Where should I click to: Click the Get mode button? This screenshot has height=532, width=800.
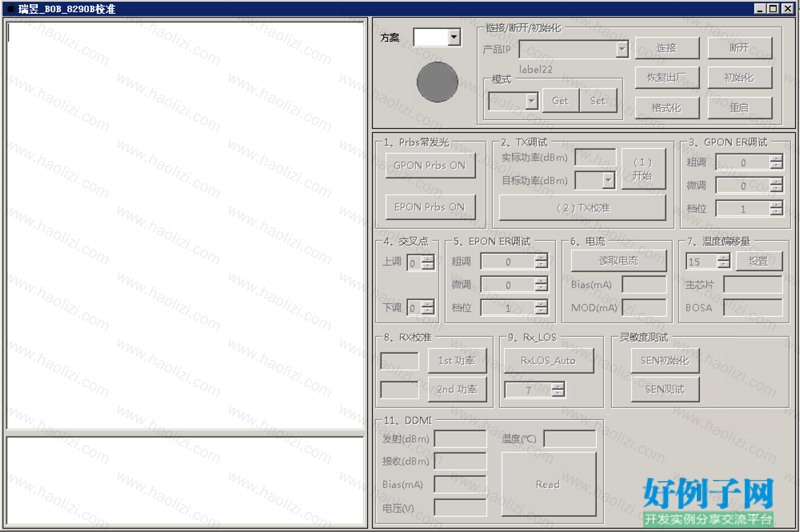click(x=560, y=101)
